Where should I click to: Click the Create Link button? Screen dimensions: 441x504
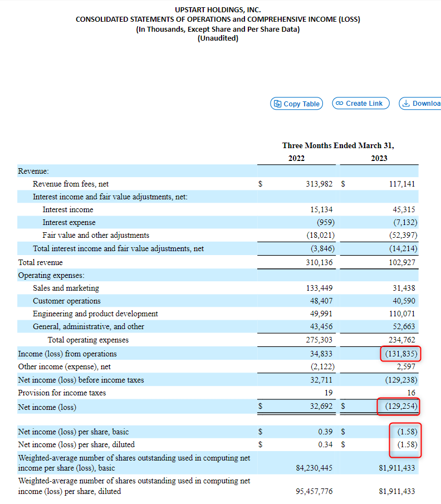pos(361,103)
